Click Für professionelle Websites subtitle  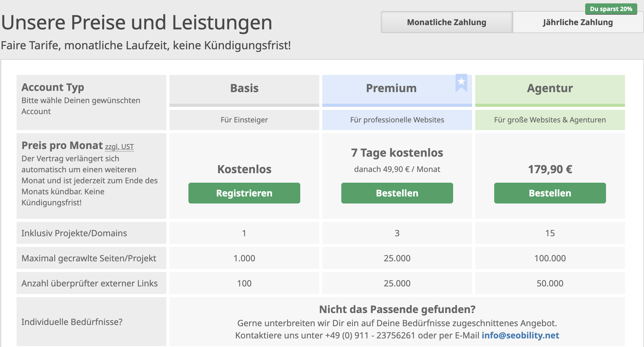[397, 120]
